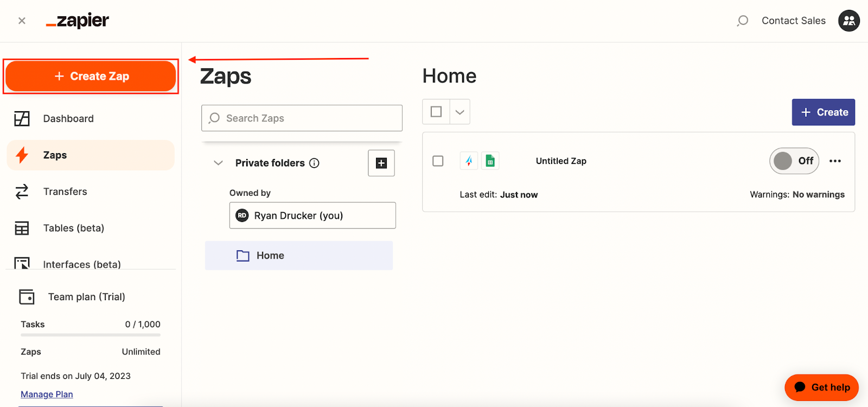Open Team plan (Trial) details
The image size is (868, 407).
point(86,297)
